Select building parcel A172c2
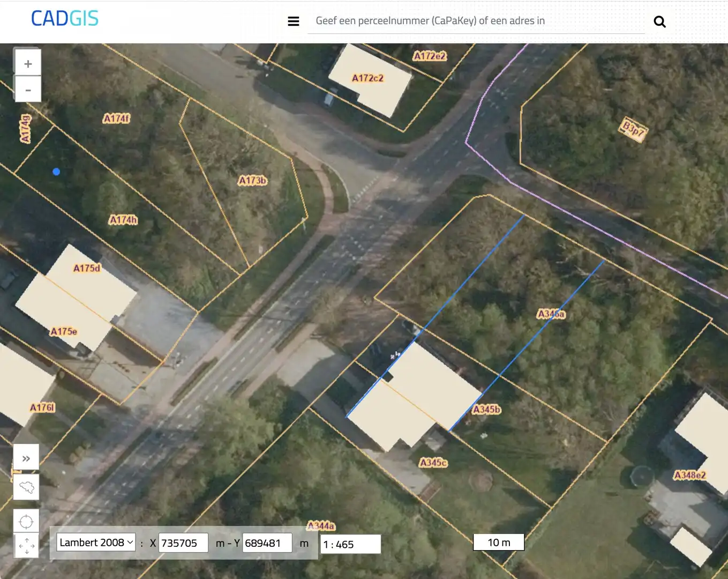 click(x=367, y=78)
